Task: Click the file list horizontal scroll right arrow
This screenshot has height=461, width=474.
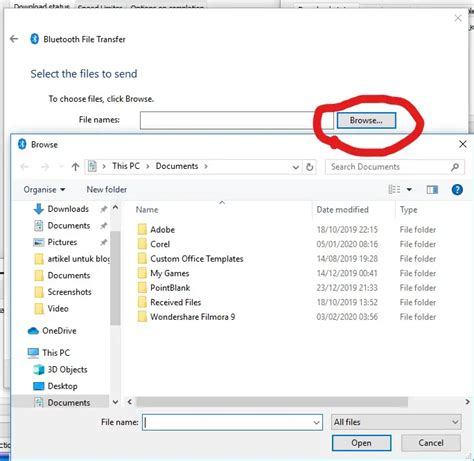Action: point(467,402)
